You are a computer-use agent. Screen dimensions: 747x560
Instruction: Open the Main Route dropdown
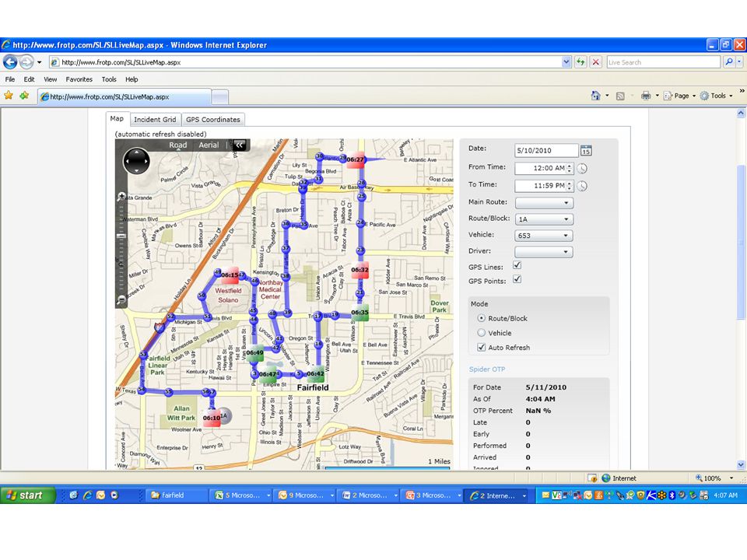(x=544, y=203)
